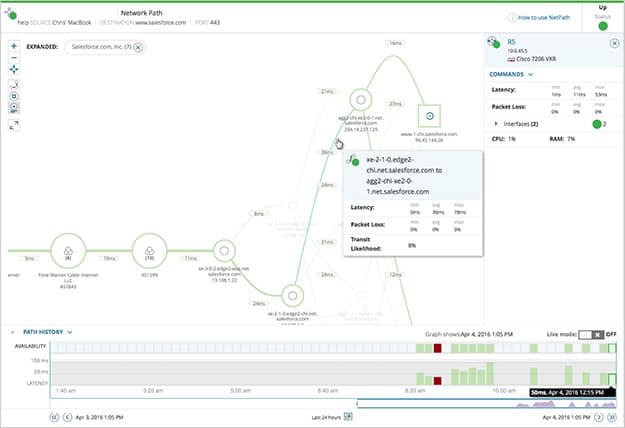Step back with single-left arrow
The width and height of the screenshot is (625, 428).
tap(67, 417)
